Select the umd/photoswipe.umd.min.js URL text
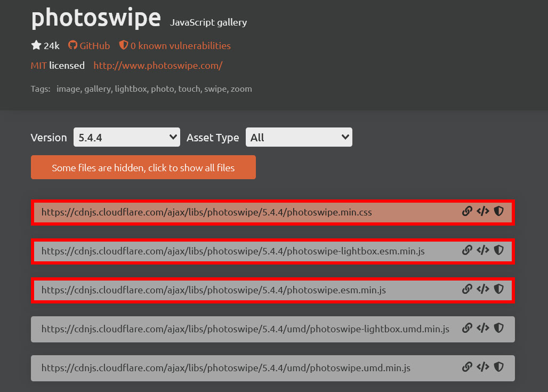 point(225,368)
